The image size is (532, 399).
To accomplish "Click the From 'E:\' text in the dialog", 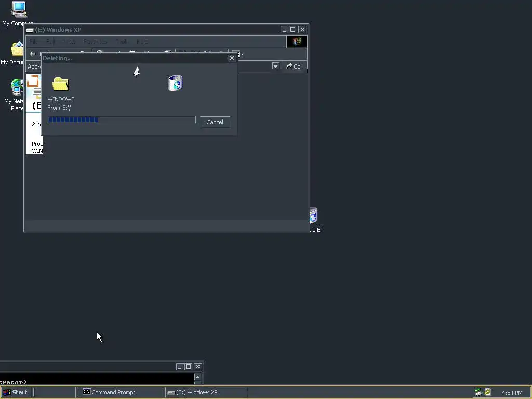I will (59, 108).
